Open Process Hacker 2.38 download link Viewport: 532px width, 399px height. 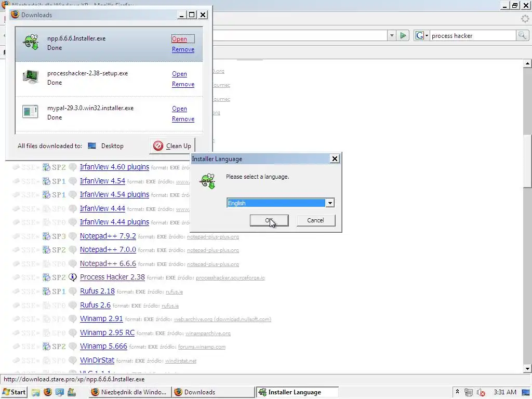[x=112, y=277]
